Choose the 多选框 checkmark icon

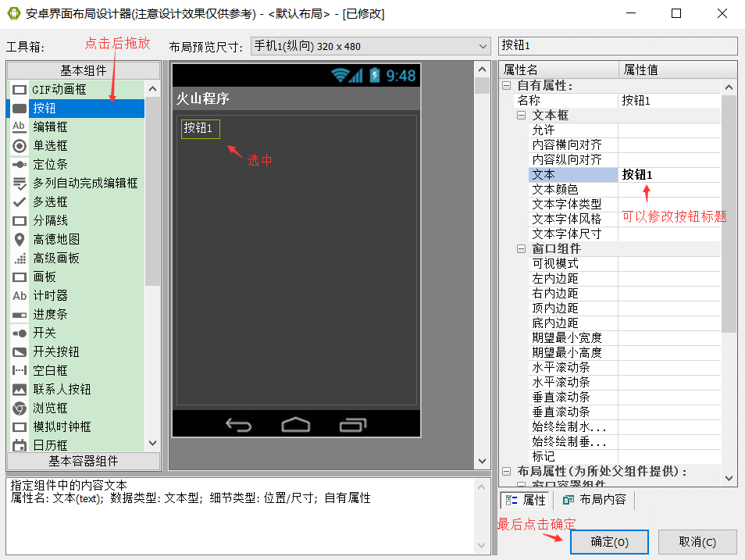(20, 202)
